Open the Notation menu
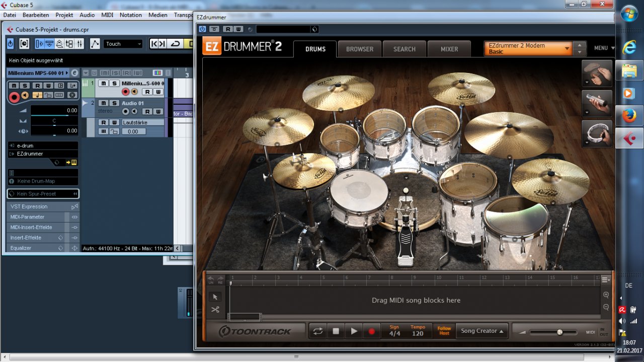644x362 pixels. 131,15
